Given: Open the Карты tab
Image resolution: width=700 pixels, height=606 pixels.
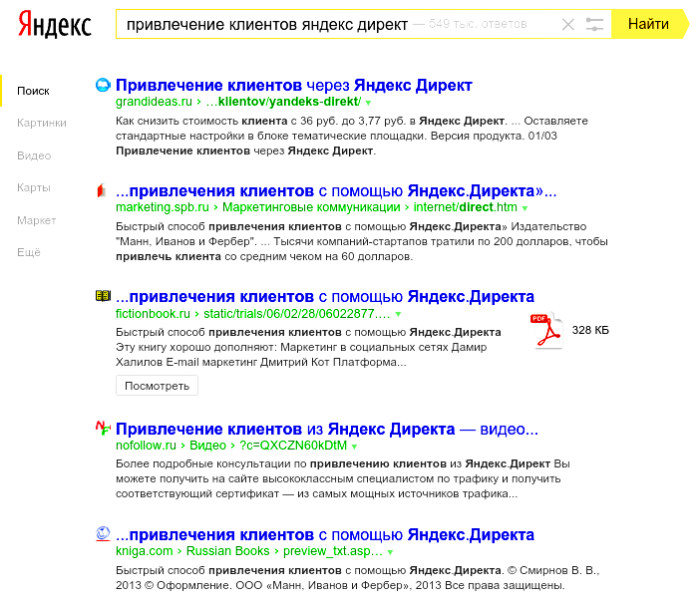Looking at the screenshot, I should pos(34,187).
